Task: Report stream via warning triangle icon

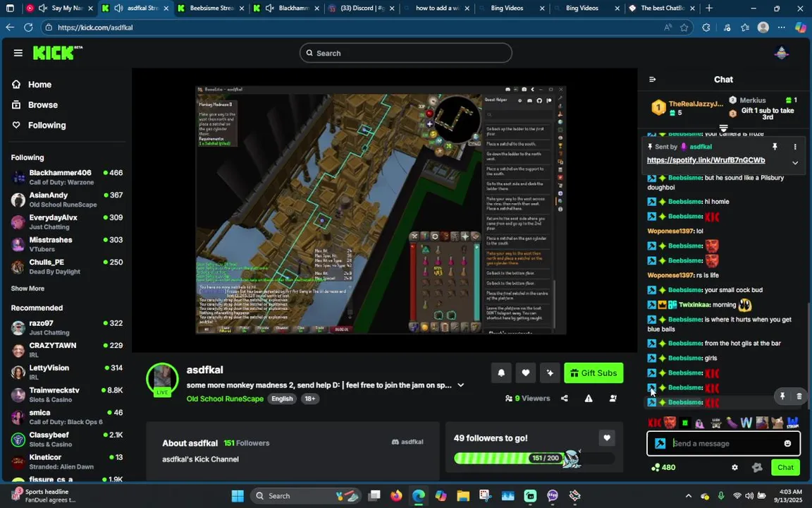Action: (x=589, y=398)
